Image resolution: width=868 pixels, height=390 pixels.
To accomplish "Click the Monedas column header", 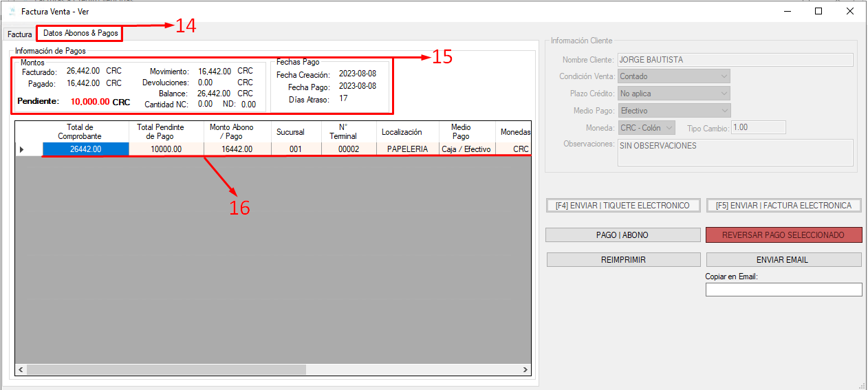I will pyautogui.click(x=513, y=132).
